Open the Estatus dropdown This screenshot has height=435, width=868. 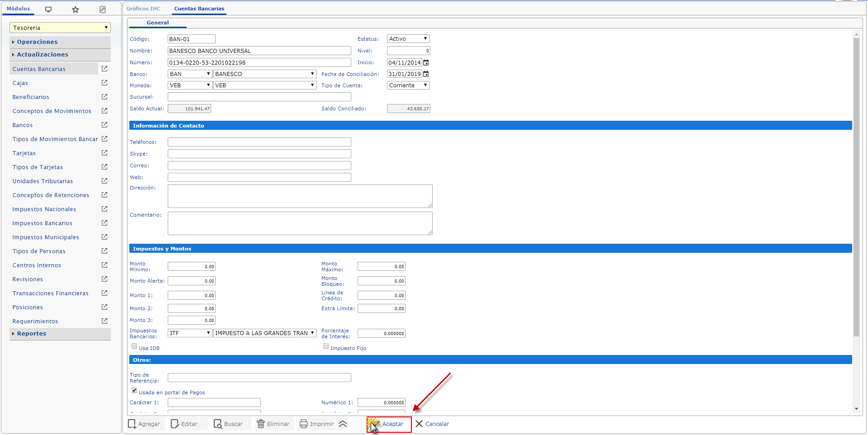click(x=408, y=39)
